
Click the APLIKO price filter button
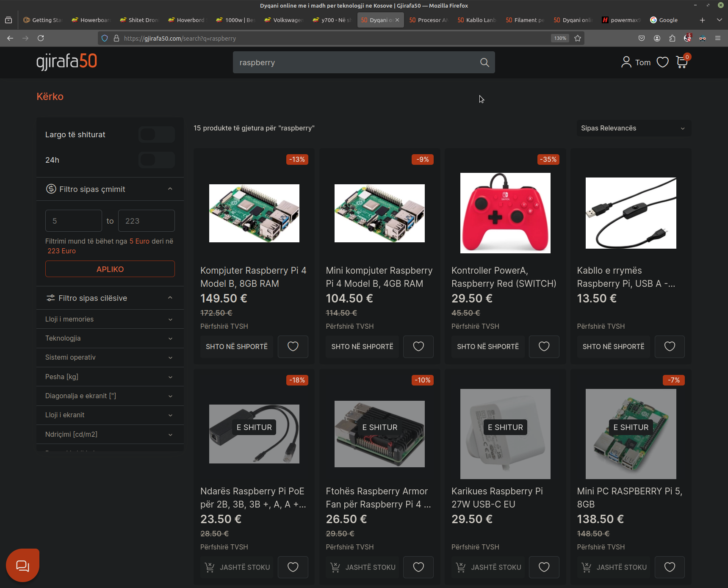click(x=110, y=269)
